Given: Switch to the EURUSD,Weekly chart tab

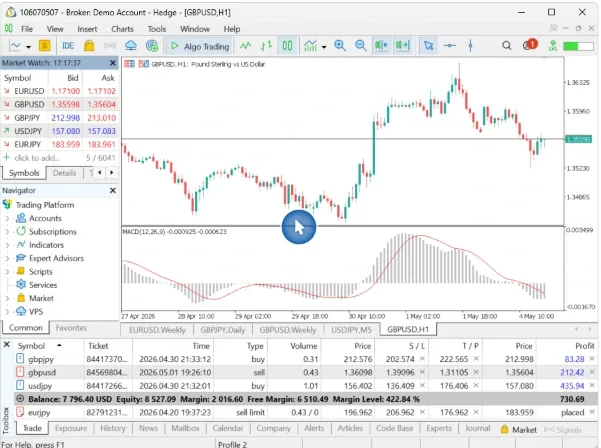Looking at the screenshot, I should coord(157,330).
